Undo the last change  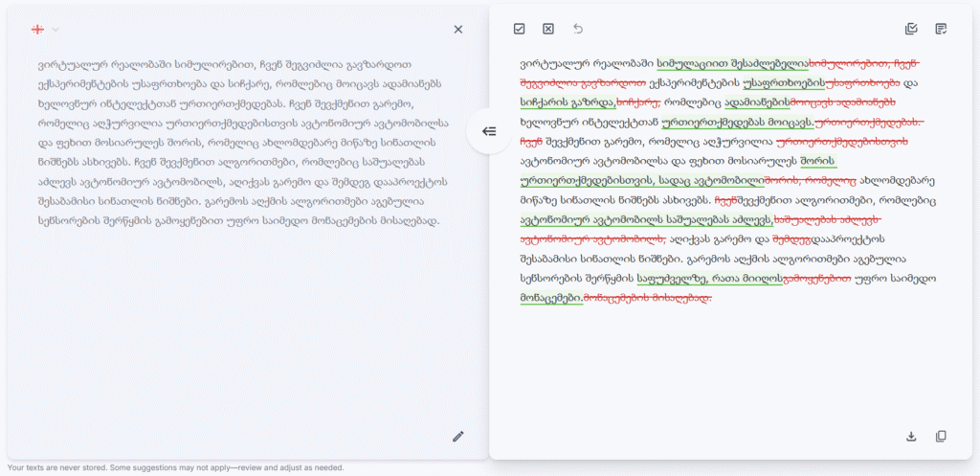(x=577, y=30)
